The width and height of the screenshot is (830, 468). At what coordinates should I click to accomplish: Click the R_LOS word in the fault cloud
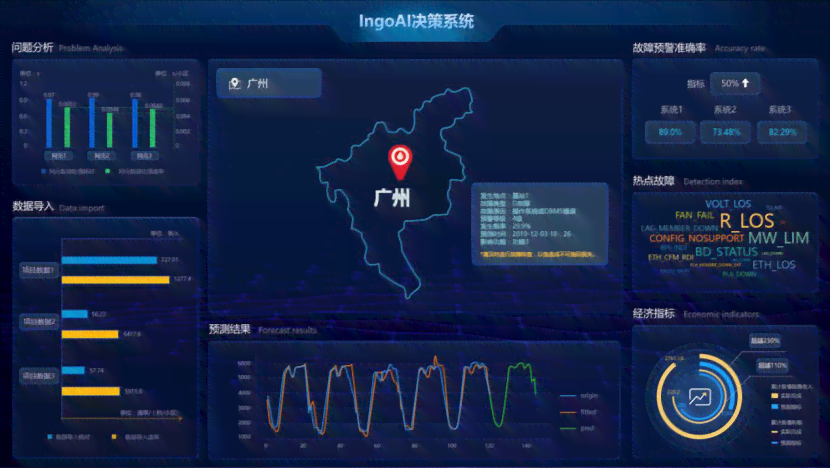[747, 221]
